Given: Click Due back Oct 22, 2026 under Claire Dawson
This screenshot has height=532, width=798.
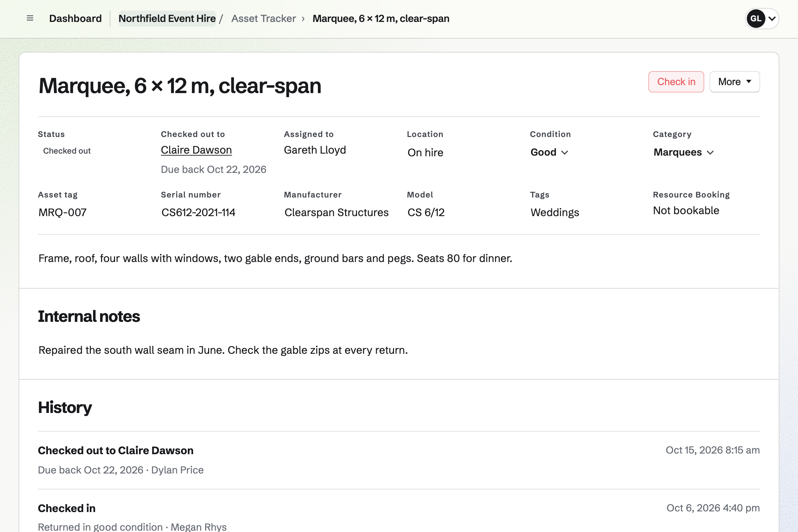Looking at the screenshot, I should [x=213, y=169].
